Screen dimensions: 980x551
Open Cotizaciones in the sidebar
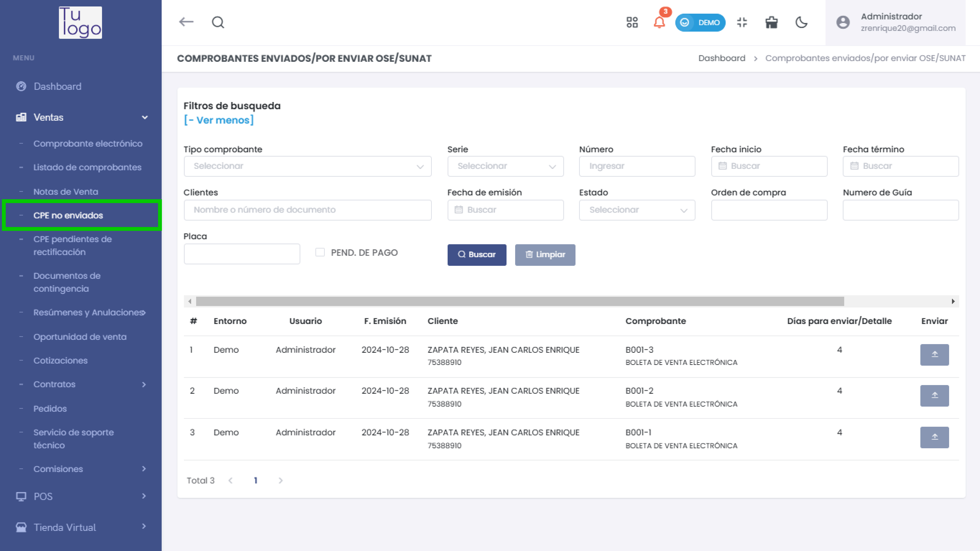pyautogui.click(x=61, y=360)
